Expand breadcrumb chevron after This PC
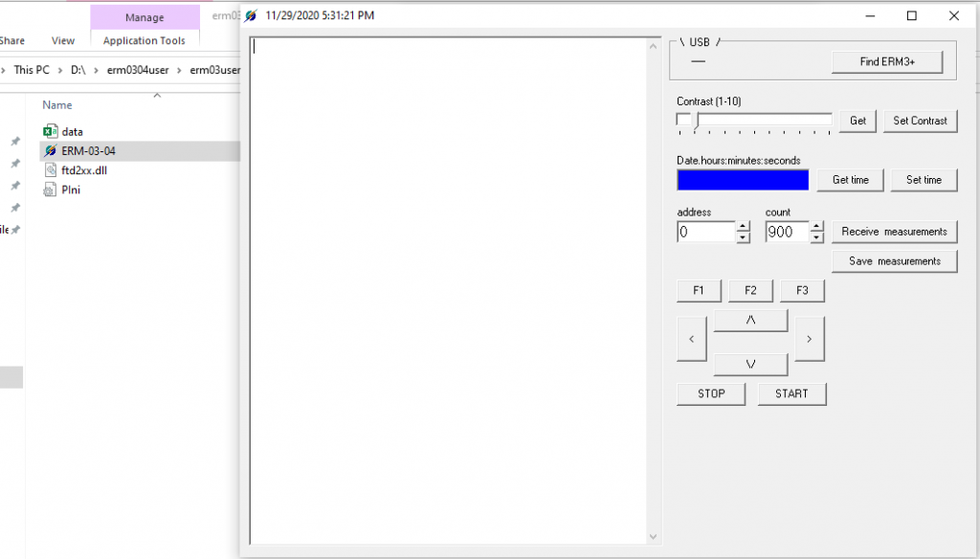 pos(59,70)
